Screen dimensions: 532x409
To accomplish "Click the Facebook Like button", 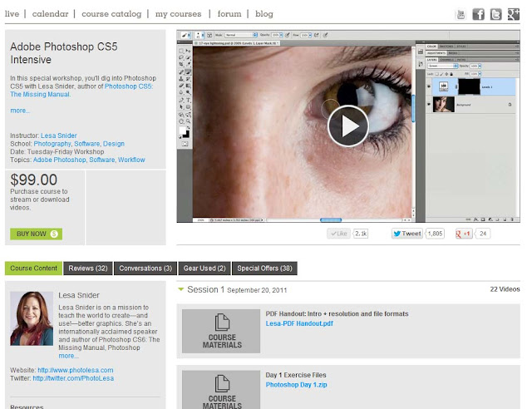I will (338, 234).
